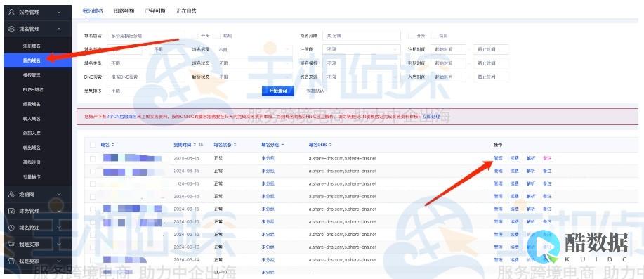The height and width of the screenshot is (279, 644).
Task: Click the clock icon beside 域名抢注
Action: (x=11, y=227)
